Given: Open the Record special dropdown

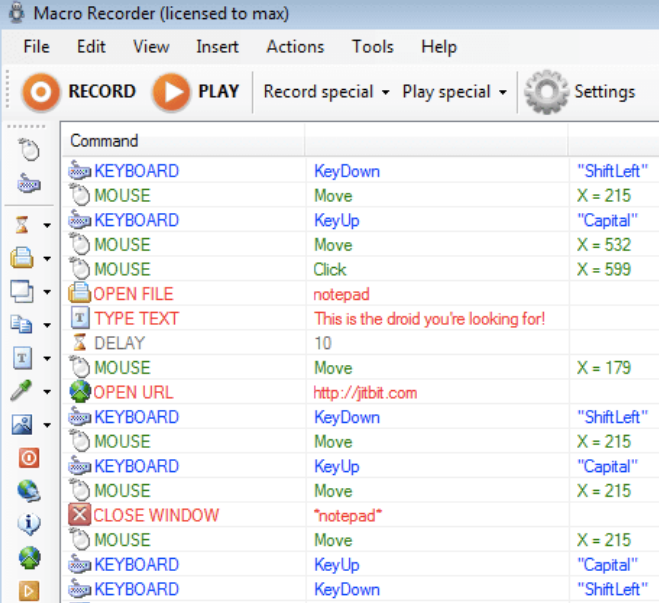Looking at the screenshot, I should (x=326, y=92).
